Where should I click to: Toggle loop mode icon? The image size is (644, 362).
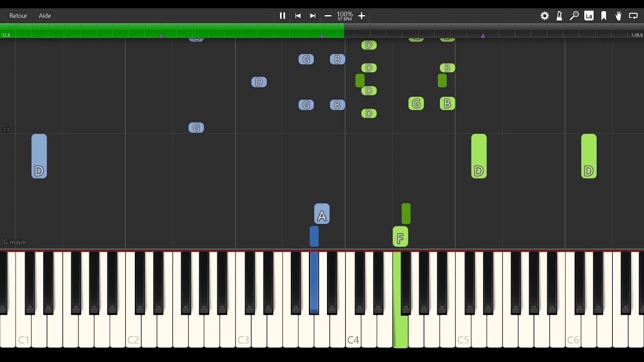point(633,16)
